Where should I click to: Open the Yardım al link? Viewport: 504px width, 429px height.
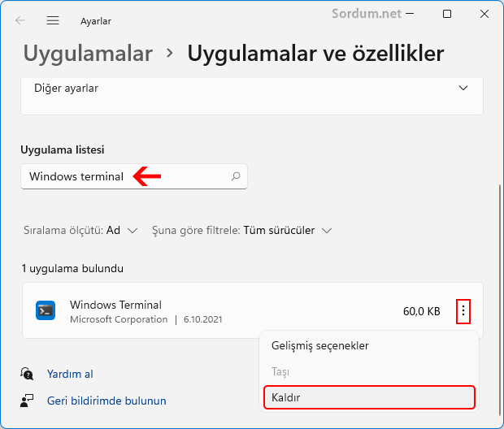[x=70, y=374]
